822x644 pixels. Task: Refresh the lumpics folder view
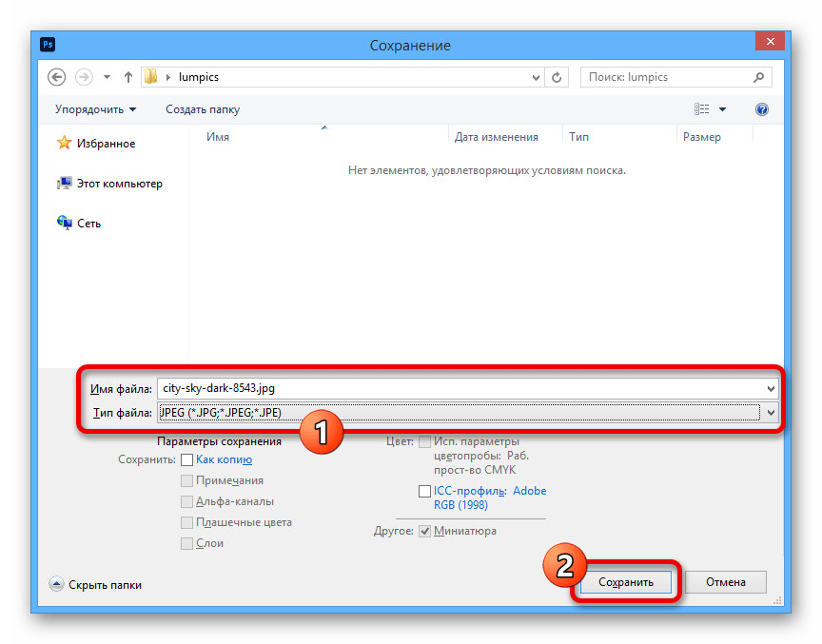(x=557, y=78)
